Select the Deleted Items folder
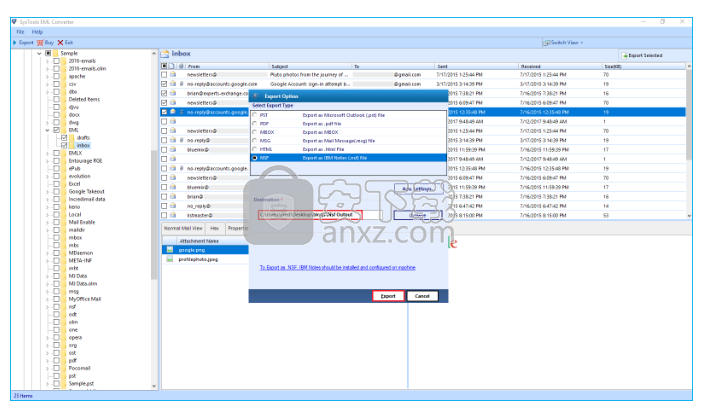The width and height of the screenshot is (702, 414). click(x=84, y=99)
